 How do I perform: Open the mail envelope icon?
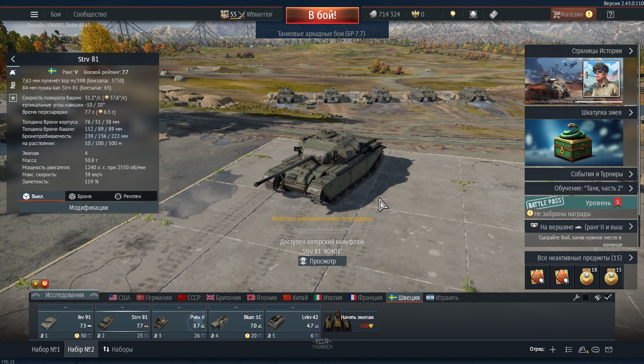click(609, 349)
